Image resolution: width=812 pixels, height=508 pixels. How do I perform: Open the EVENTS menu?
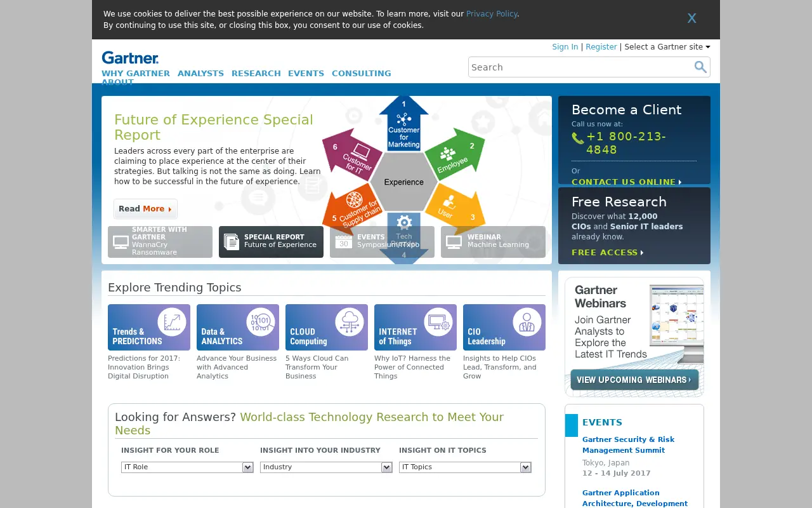[306, 74]
